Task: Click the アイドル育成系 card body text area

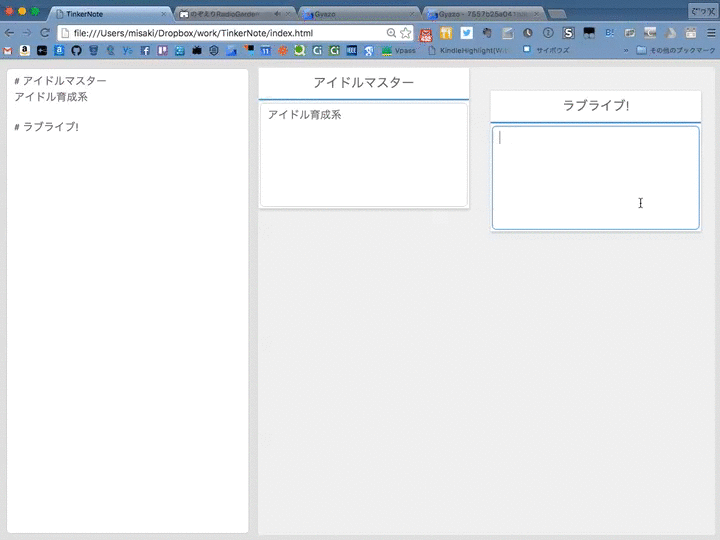Action: (x=364, y=155)
